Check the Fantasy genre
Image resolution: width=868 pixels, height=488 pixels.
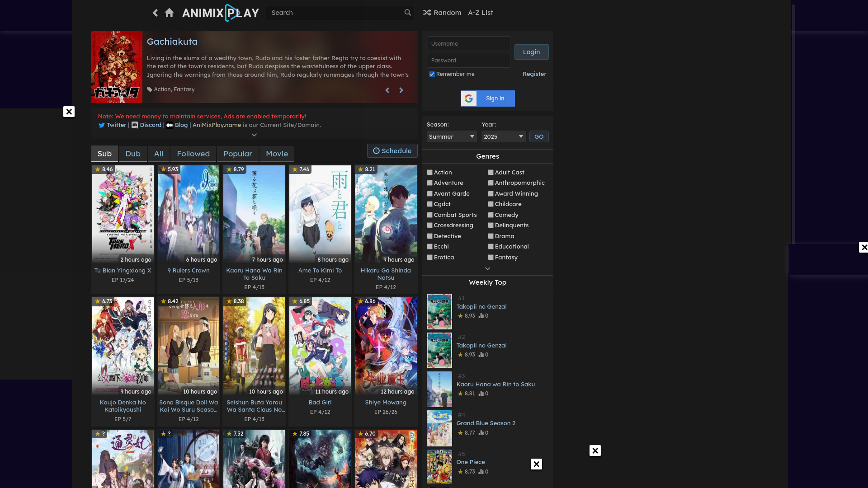point(491,258)
